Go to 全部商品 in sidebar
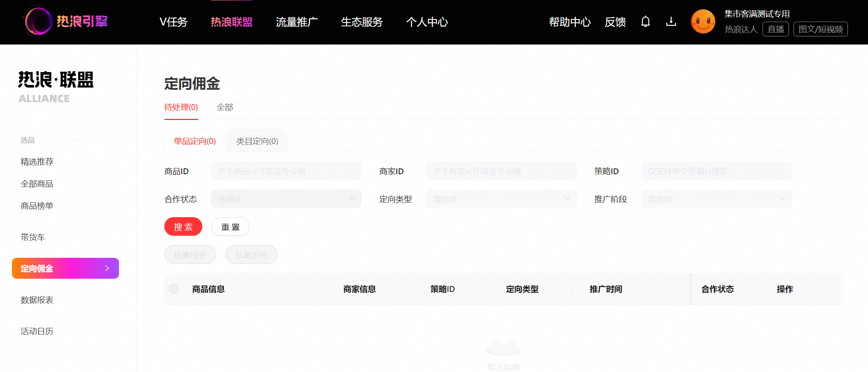 tap(37, 183)
